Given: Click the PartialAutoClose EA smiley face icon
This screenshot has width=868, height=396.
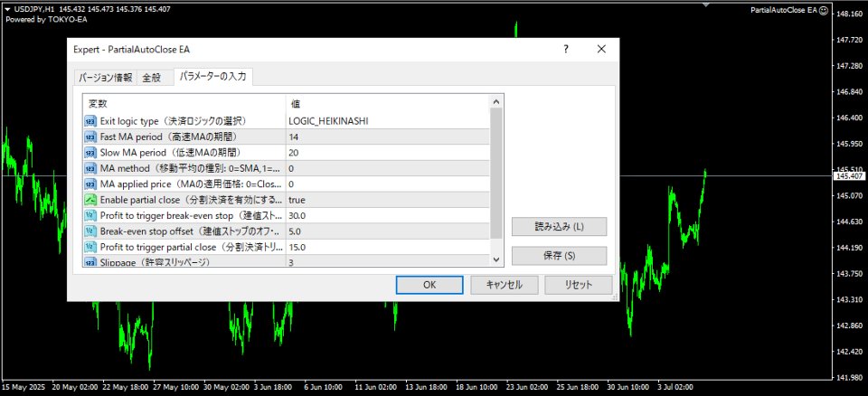Looking at the screenshot, I should (x=824, y=11).
